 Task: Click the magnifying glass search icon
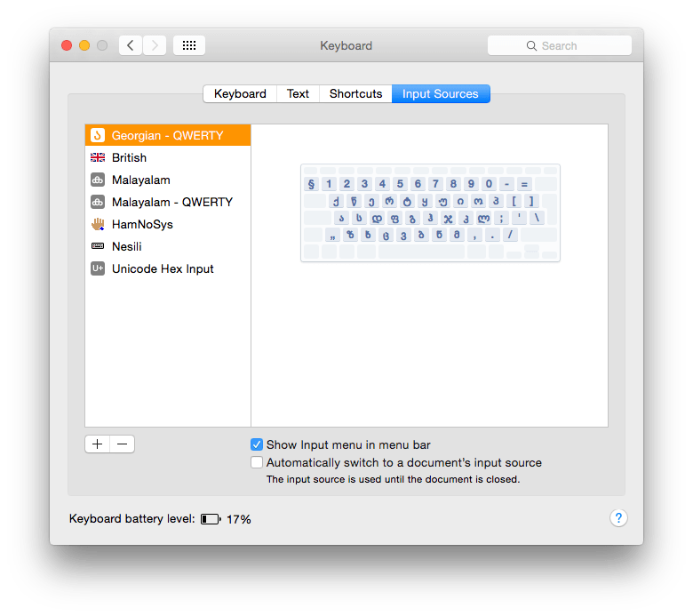531,46
